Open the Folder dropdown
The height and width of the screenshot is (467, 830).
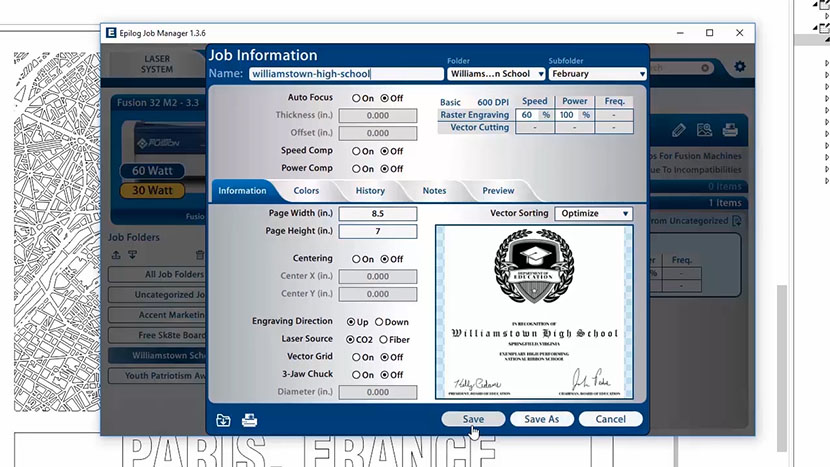[x=496, y=74]
